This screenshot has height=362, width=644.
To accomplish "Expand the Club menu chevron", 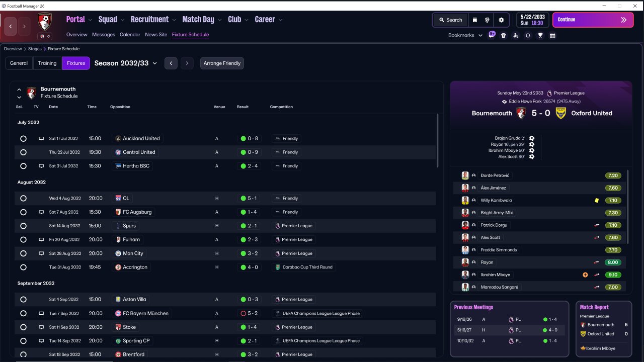I will 247,20.
